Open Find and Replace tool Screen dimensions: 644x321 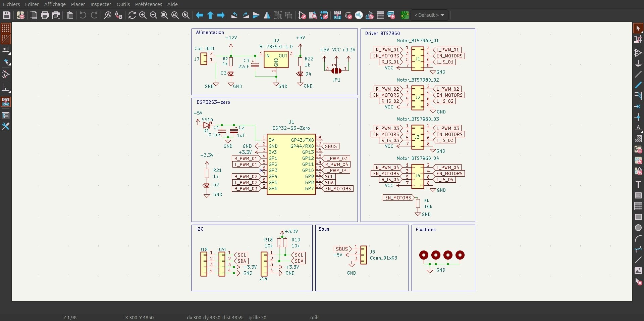[118, 15]
